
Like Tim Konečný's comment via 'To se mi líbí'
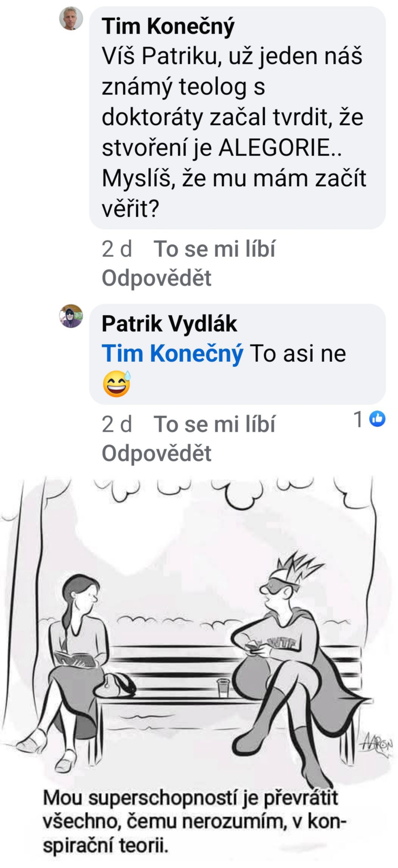click(214, 249)
